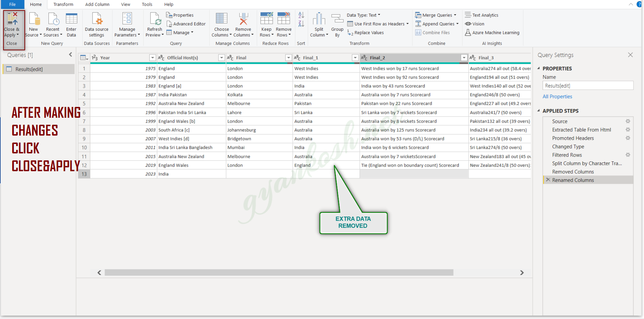Viewport: 644px width, 319px height.
Task: Open Text Analytics
Action: tap(482, 15)
